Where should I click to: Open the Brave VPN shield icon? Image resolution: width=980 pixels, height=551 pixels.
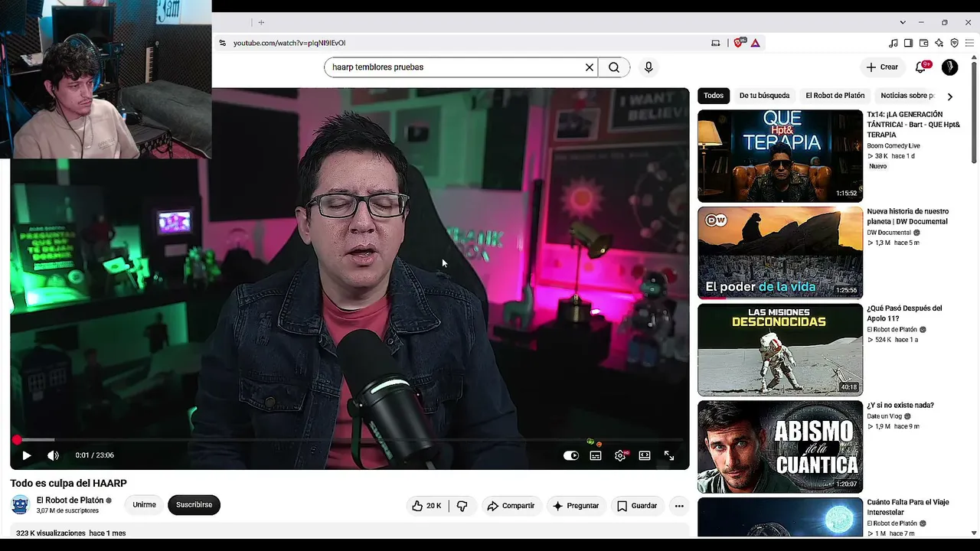pos(955,43)
